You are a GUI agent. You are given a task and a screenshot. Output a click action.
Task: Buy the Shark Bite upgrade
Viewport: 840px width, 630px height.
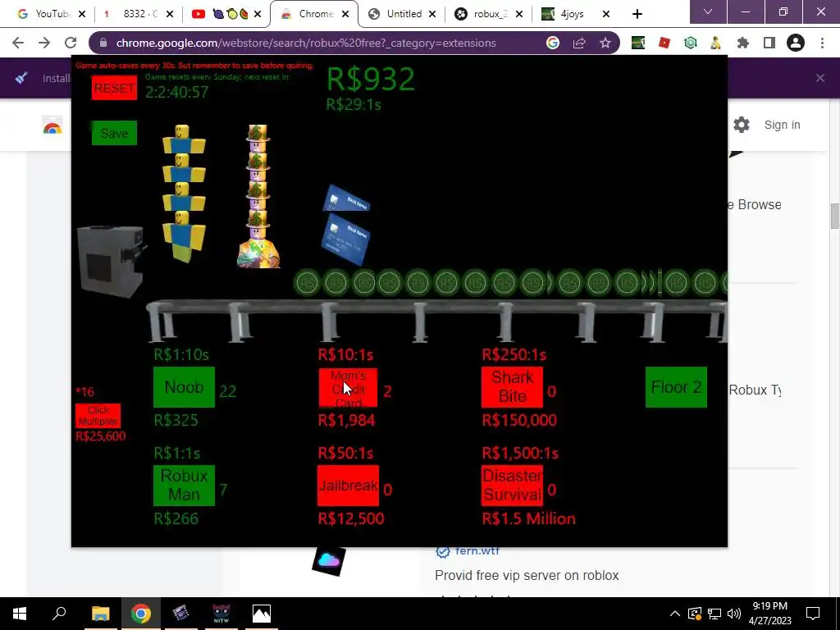pyautogui.click(x=512, y=387)
